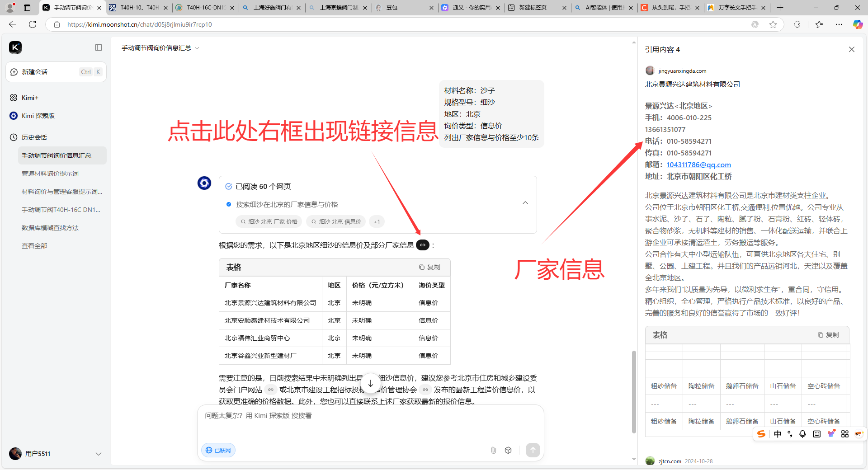Viewport: 868px width, 470px height.
Task: Click citation icon after 价管理协会
Action: click(425, 390)
